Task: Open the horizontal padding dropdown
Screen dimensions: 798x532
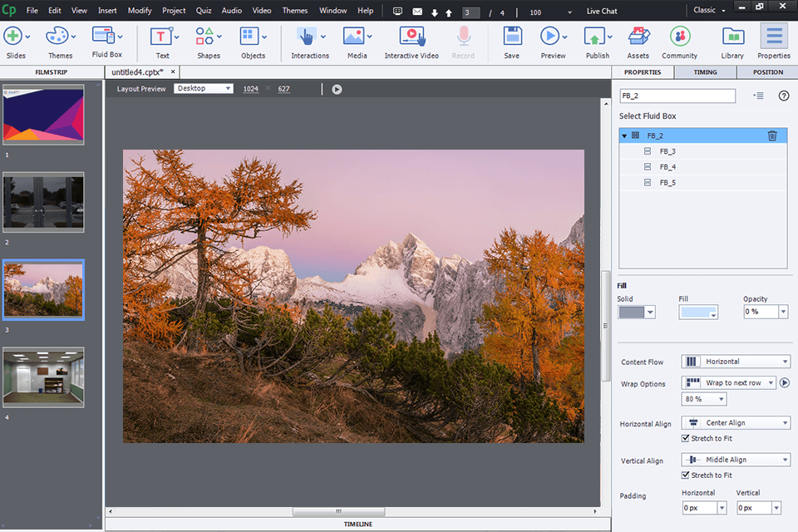Action: (x=722, y=508)
